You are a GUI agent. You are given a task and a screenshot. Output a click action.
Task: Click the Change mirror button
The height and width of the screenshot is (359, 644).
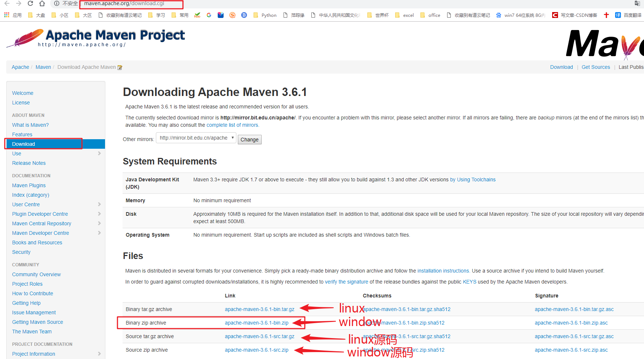click(250, 140)
